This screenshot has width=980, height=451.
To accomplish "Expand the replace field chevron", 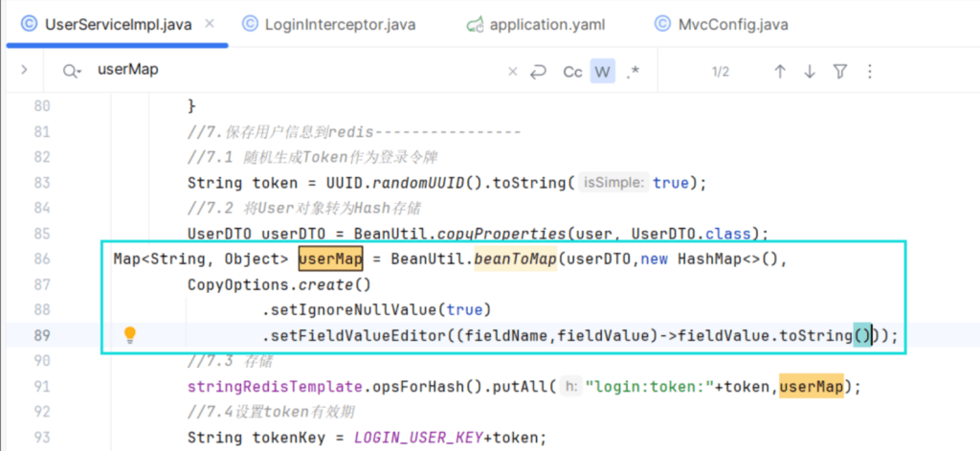I will [24, 70].
